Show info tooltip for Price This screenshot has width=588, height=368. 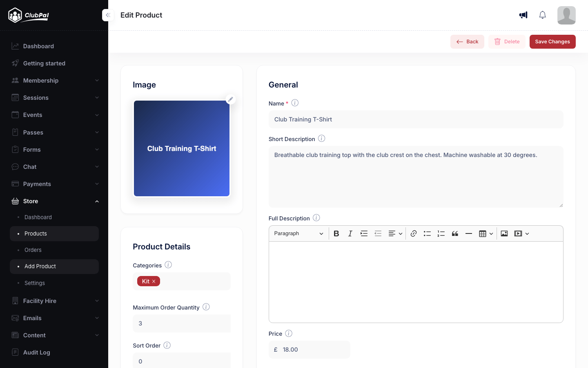pyautogui.click(x=289, y=333)
